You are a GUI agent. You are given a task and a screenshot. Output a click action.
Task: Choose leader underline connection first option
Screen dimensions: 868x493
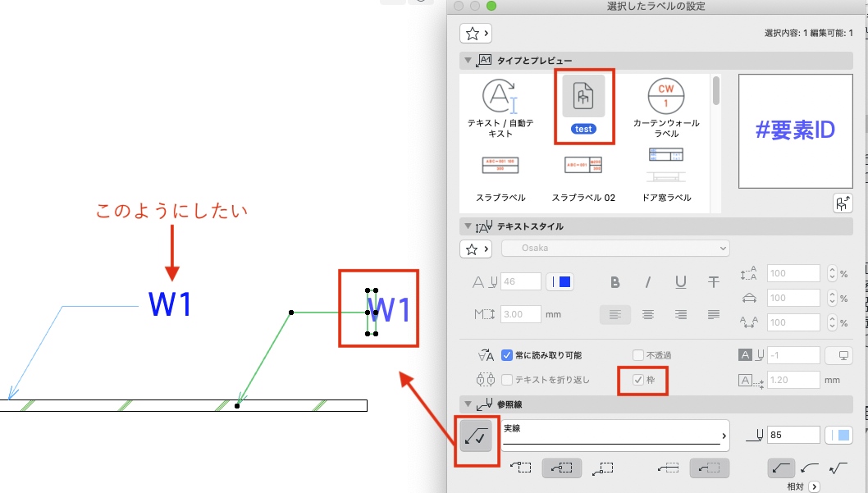tap(668, 468)
